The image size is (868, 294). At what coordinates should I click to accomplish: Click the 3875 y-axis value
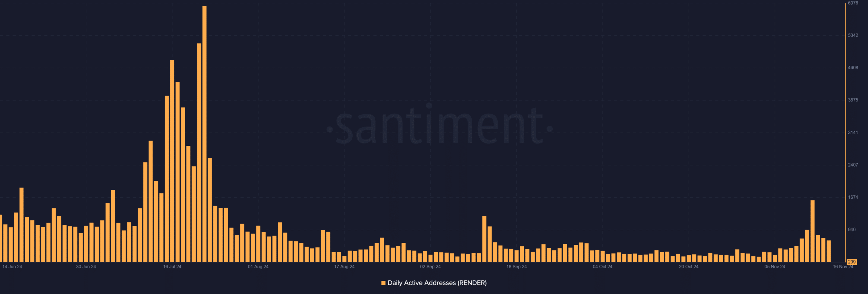coord(853,100)
